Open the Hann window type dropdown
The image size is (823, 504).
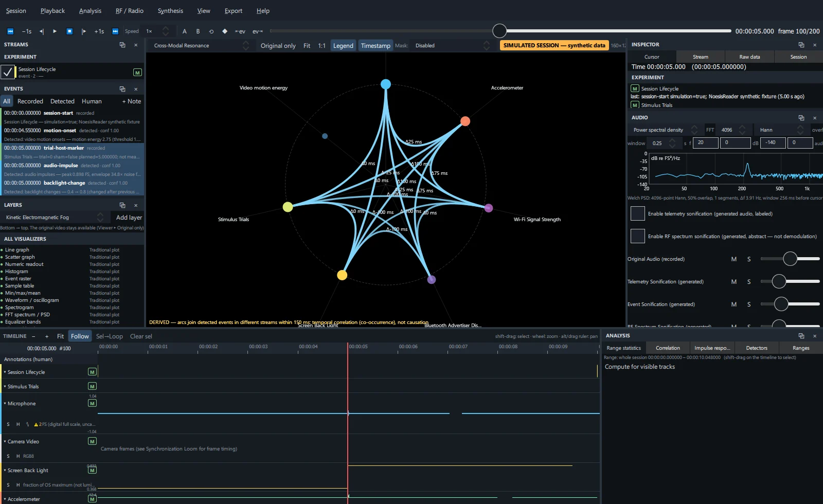(x=781, y=130)
